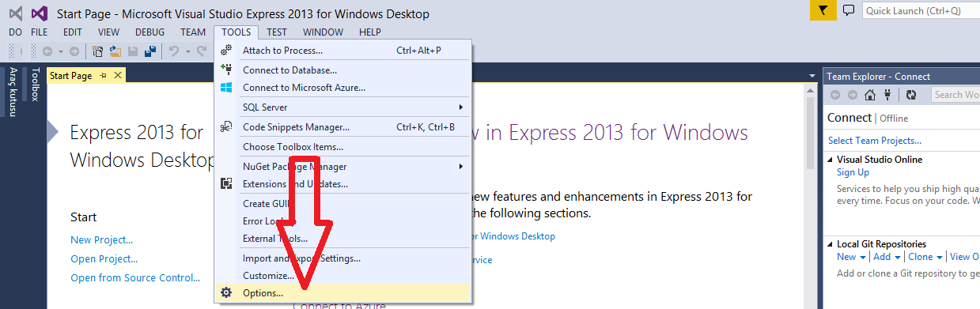Click Team Explorer Connect plug icon
Screen dimensions: 980x309
[x=887, y=95]
